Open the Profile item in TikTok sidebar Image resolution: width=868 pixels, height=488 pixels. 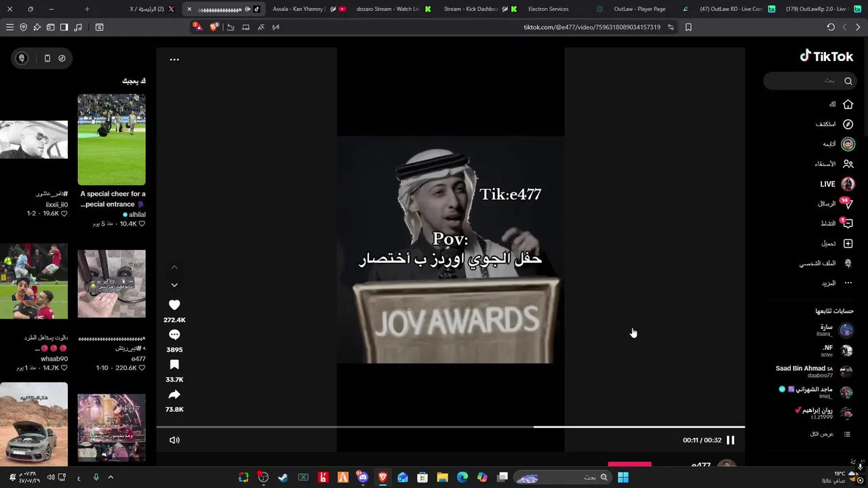[x=827, y=263]
